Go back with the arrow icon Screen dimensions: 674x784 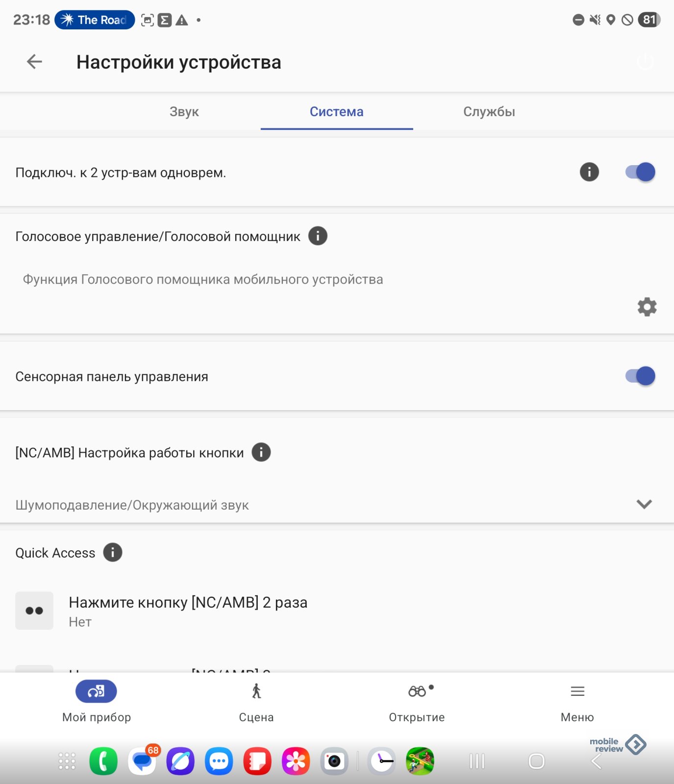(34, 62)
